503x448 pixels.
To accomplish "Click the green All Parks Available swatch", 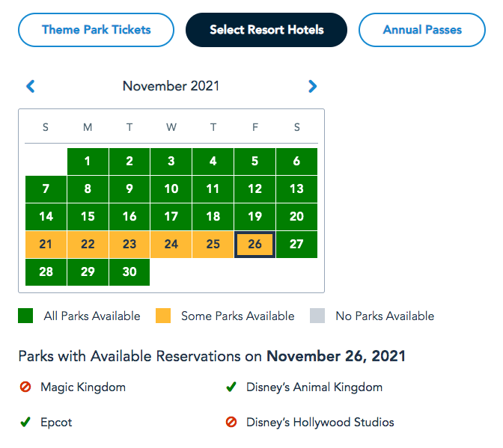I will (x=26, y=316).
